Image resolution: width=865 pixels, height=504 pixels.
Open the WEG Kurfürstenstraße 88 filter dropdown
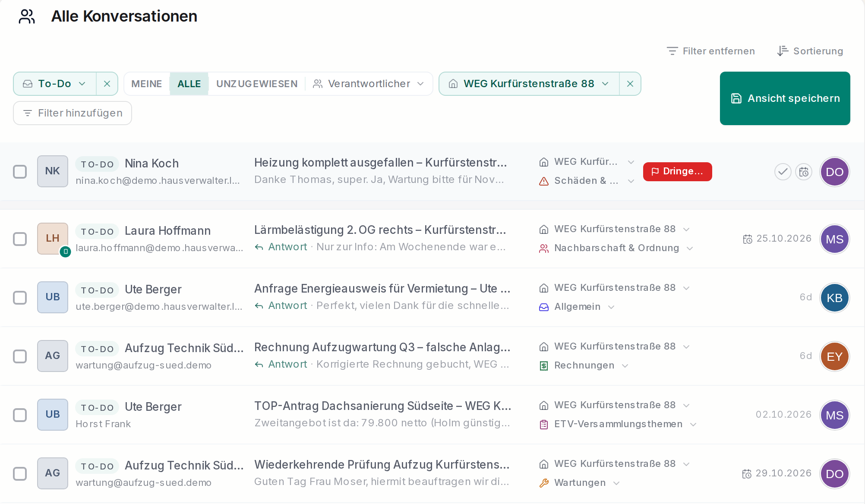click(x=529, y=84)
